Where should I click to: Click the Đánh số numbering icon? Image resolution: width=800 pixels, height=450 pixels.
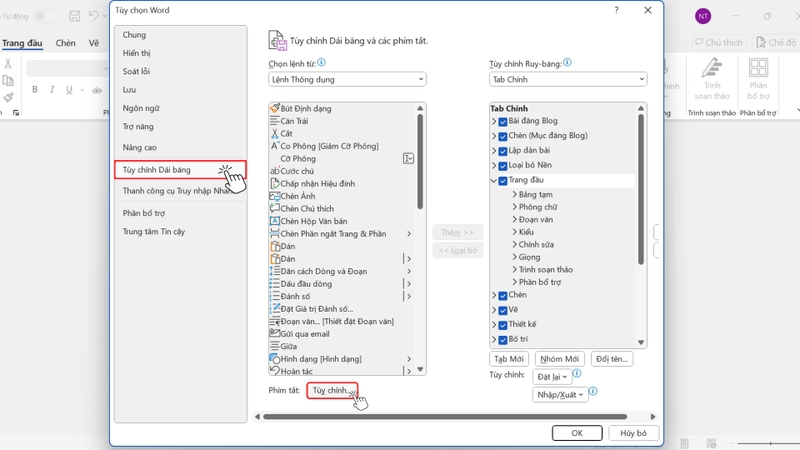[274, 296]
